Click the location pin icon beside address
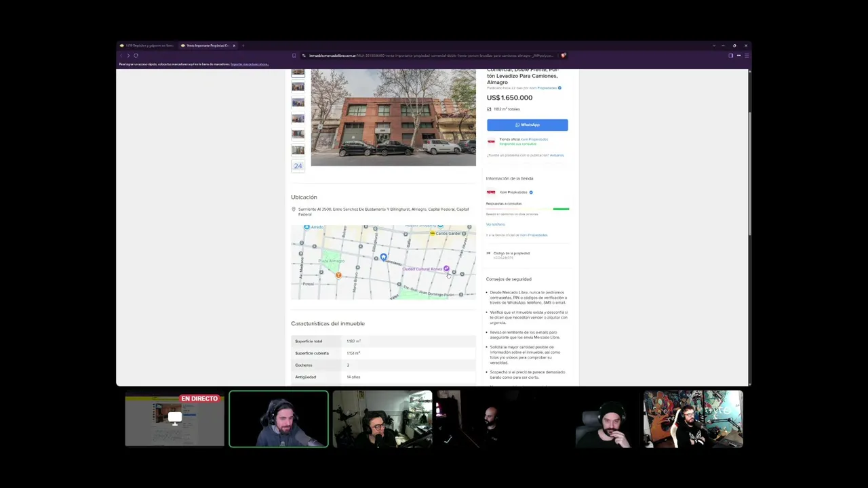The height and width of the screenshot is (488, 868). 294,209
